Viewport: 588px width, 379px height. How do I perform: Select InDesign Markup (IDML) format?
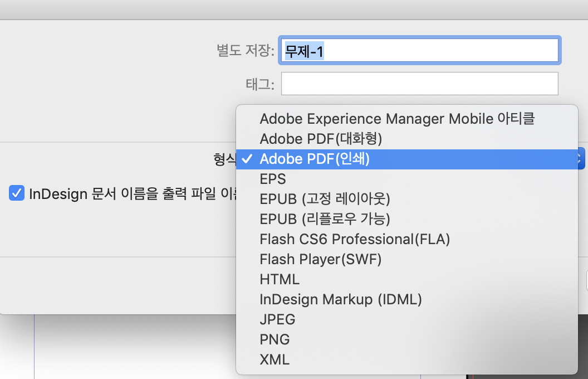pos(340,299)
